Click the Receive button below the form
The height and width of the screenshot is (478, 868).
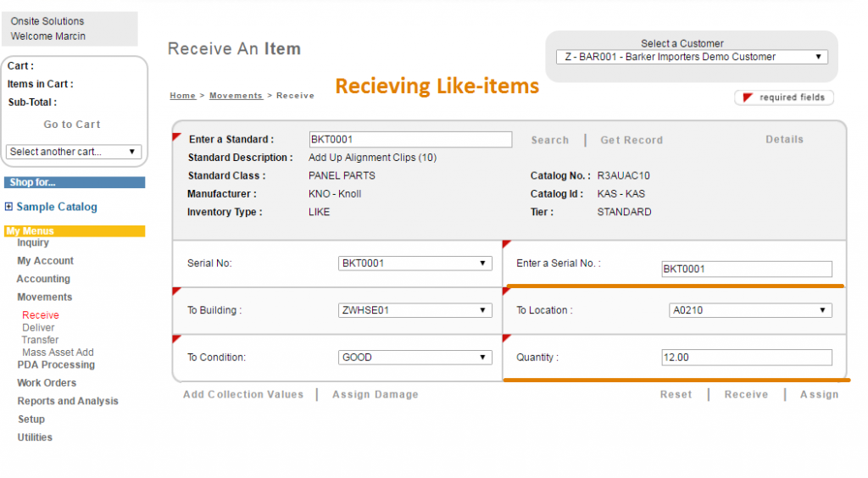pyautogui.click(x=746, y=395)
